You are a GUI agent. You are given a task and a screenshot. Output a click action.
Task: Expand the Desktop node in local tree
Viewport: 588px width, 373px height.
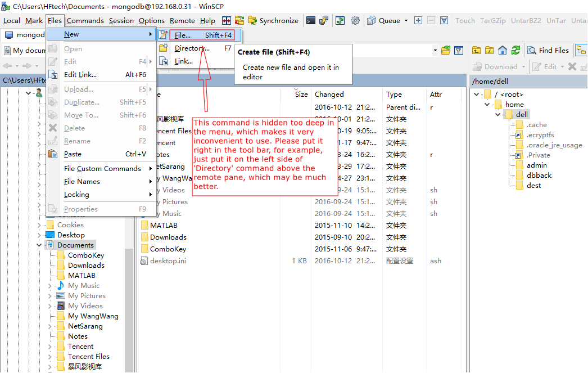[39, 235]
